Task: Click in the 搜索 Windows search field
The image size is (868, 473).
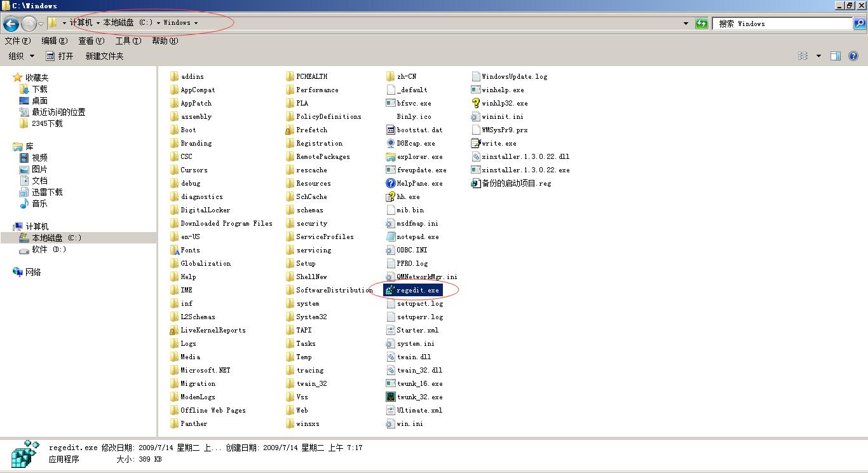Action: pyautogui.click(x=782, y=24)
